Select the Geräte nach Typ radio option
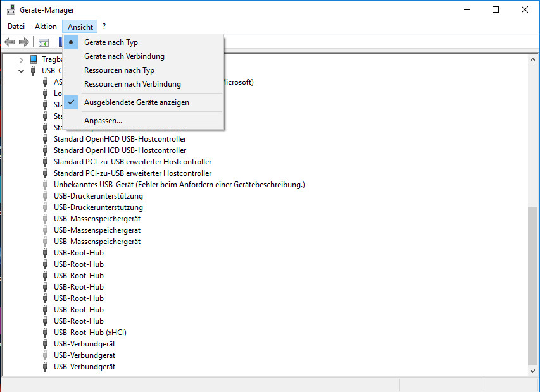The width and height of the screenshot is (540, 392). (111, 42)
